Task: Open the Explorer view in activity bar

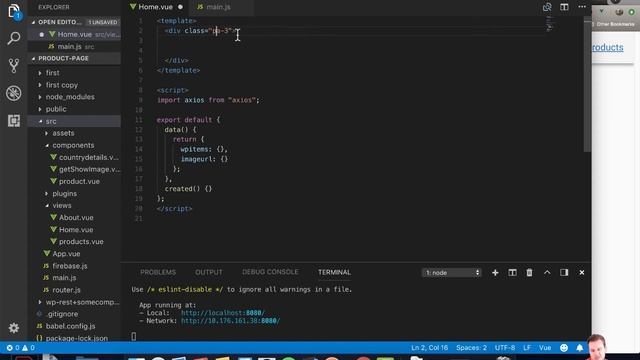Action: 13,11
